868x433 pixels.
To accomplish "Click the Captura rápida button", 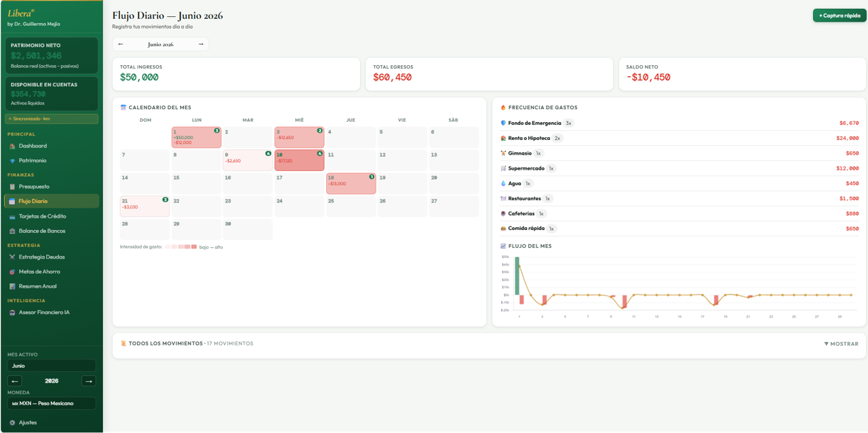I will pos(840,15).
